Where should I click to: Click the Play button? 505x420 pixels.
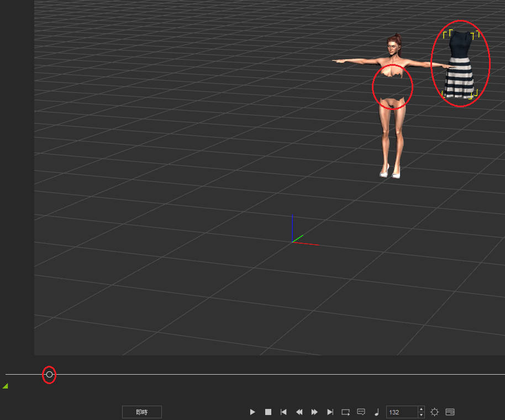tap(252, 412)
